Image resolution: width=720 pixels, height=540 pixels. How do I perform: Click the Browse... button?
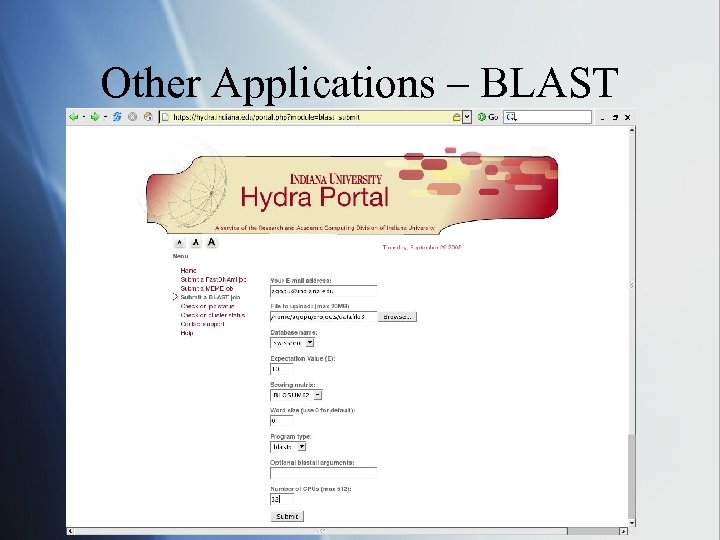coord(397,317)
